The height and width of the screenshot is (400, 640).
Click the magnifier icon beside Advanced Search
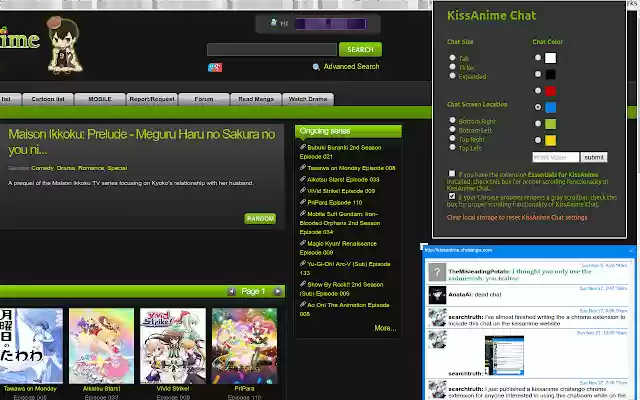[x=316, y=67]
